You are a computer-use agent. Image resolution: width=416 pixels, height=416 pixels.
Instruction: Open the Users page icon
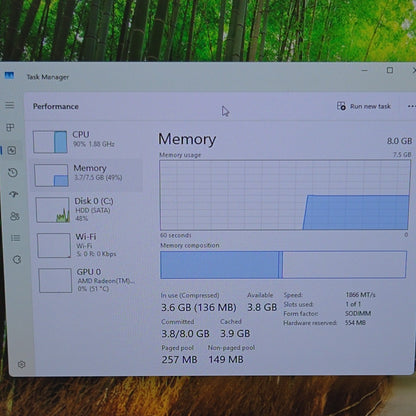tap(15, 216)
